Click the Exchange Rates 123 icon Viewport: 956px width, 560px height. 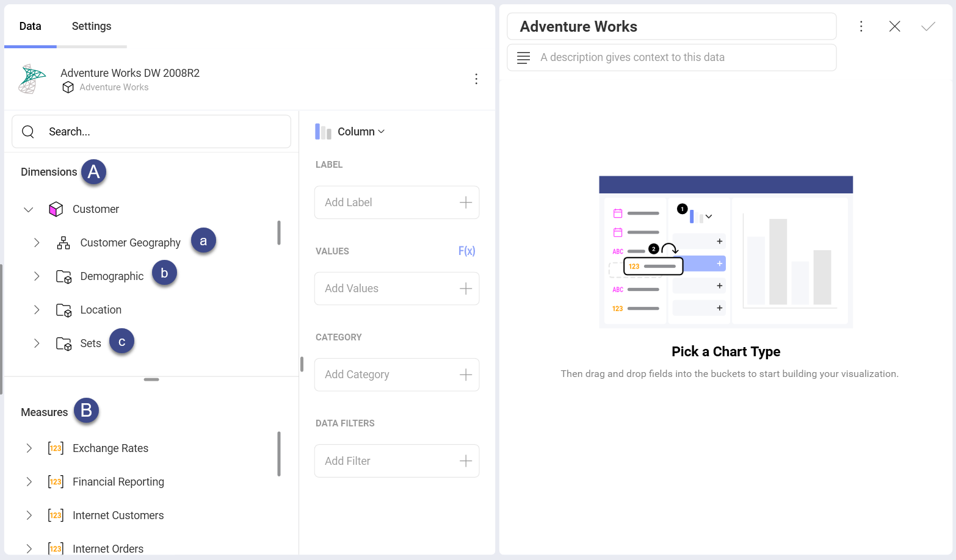click(x=56, y=448)
